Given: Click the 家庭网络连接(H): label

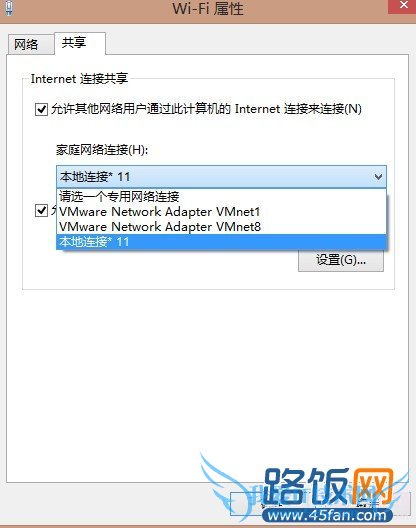Looking at the screenshot, I should (x=102, y=150).
